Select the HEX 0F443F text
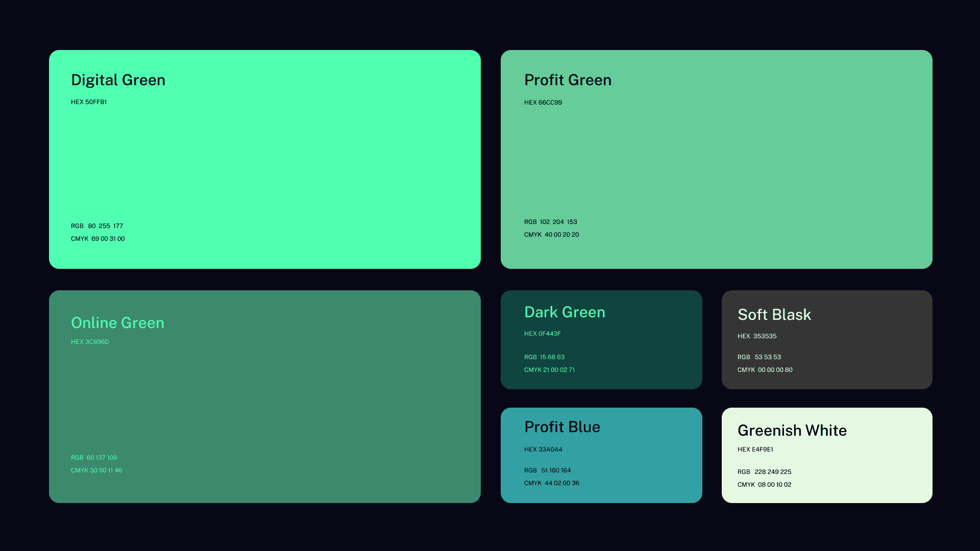980x551 pixels. [x=543, y=334]
